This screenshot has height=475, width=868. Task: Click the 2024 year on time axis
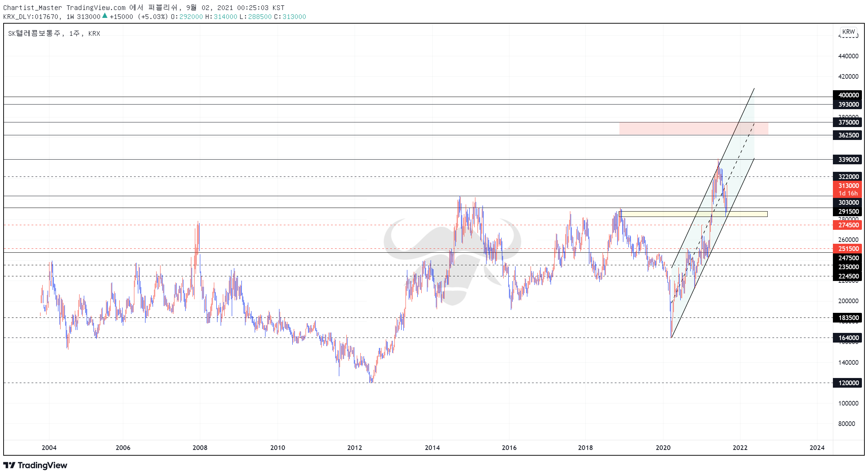click(x=817, y=447)
